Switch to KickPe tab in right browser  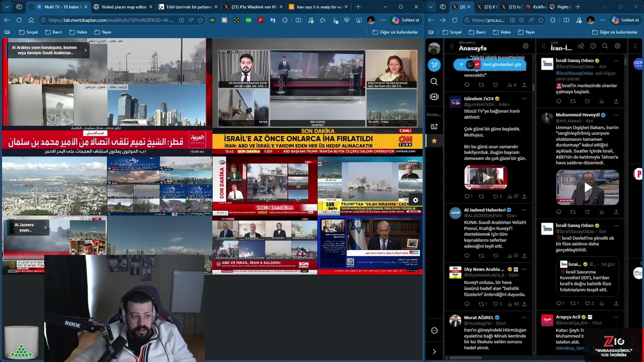(535, 7)
